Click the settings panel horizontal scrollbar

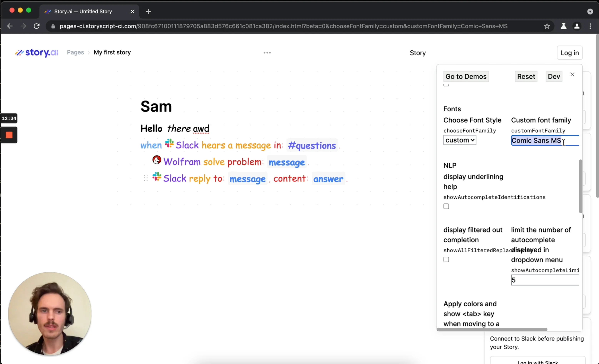492,329
